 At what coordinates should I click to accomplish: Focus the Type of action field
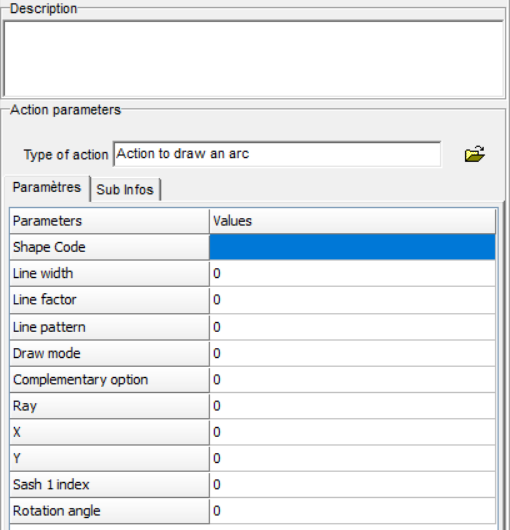pyautogui.click(x=277, y=154)
